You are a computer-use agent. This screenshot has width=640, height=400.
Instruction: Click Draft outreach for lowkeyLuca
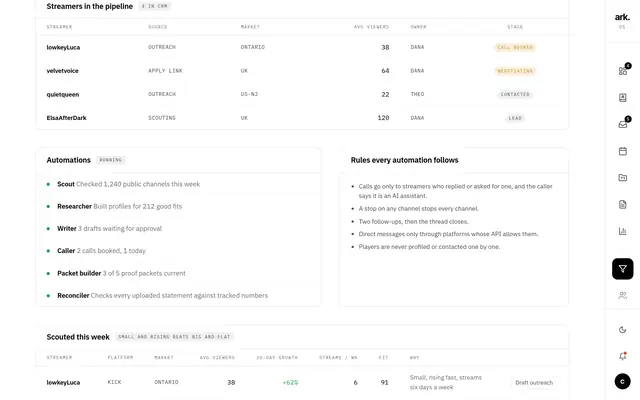(534, 382)
